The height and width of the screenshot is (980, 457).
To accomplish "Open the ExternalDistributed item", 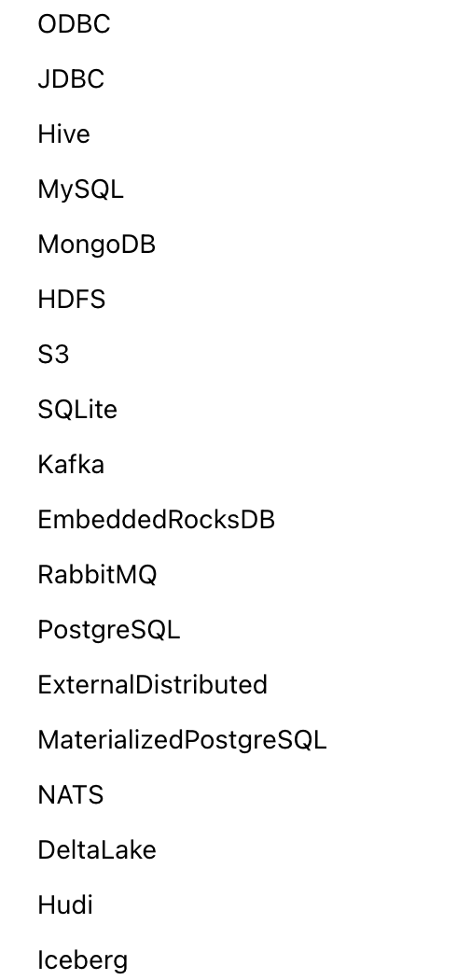I will [x=152, y=684].
